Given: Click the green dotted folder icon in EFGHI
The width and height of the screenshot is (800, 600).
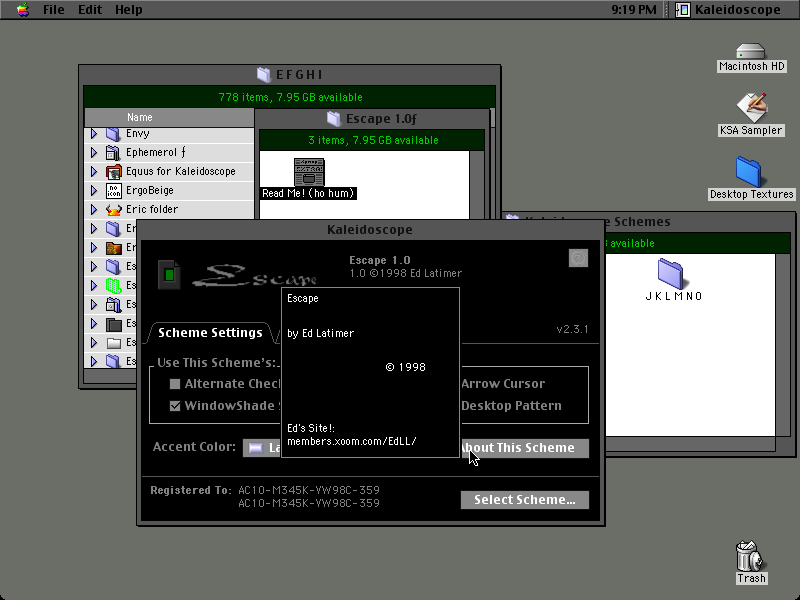Looking at the screenshot, I should (x=113, y=286).
